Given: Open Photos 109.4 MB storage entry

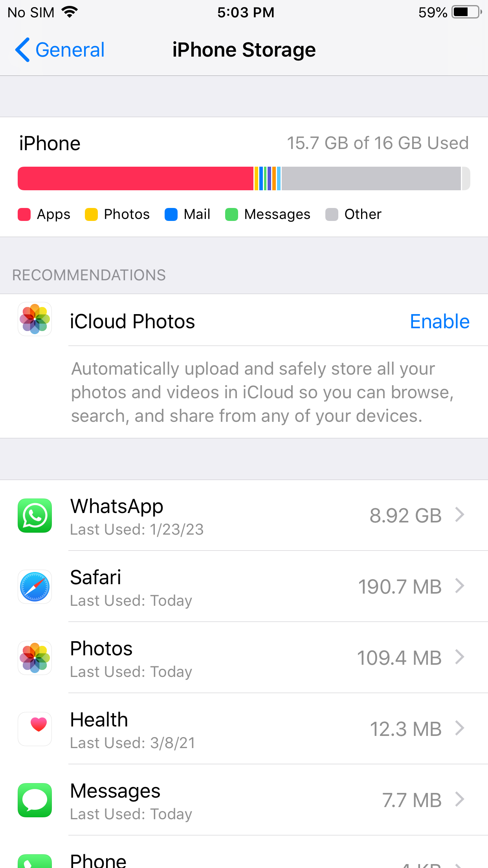Looking at the screenshot, I should [x=244, y=658].
